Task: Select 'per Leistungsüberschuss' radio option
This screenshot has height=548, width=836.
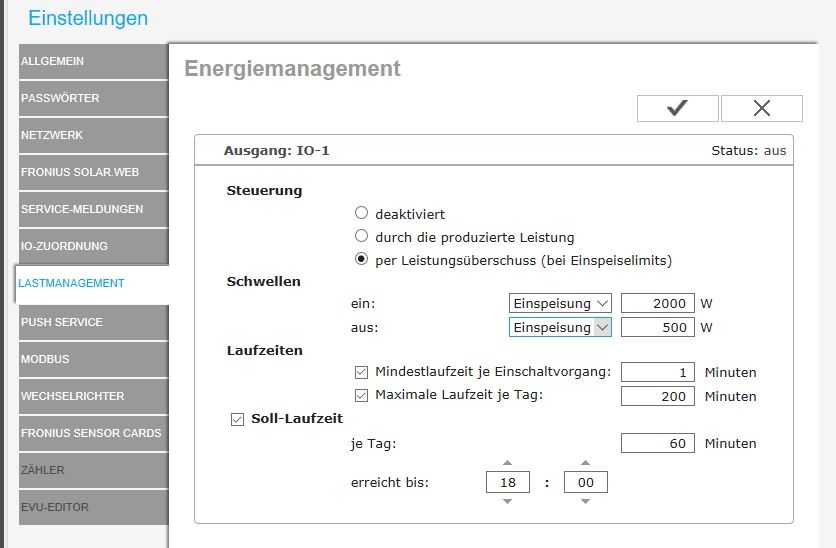Action: [x=362, y=260]
